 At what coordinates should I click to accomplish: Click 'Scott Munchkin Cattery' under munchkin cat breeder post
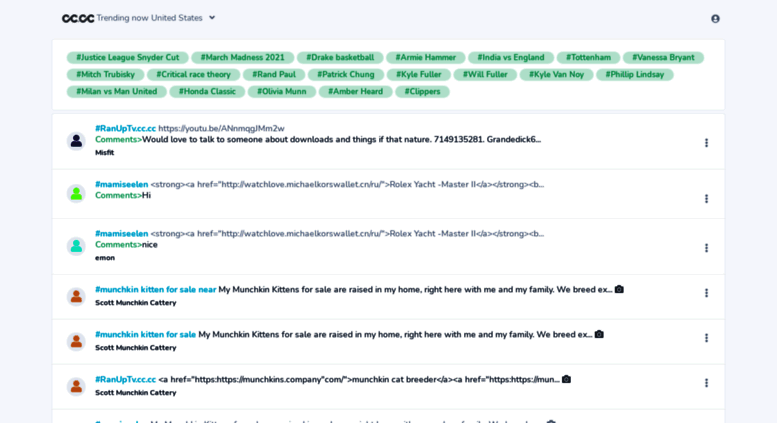[x=136, y=392]
